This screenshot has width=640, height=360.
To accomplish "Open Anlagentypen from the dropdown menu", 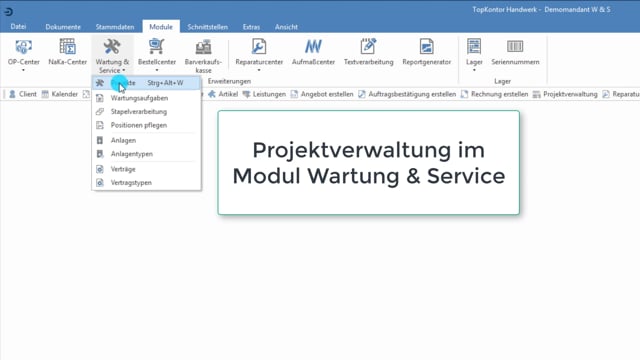I will coord(147,154).
